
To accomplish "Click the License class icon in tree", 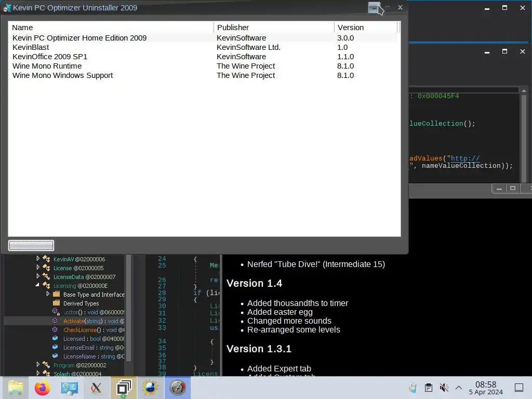I will [x=46, y=268].
